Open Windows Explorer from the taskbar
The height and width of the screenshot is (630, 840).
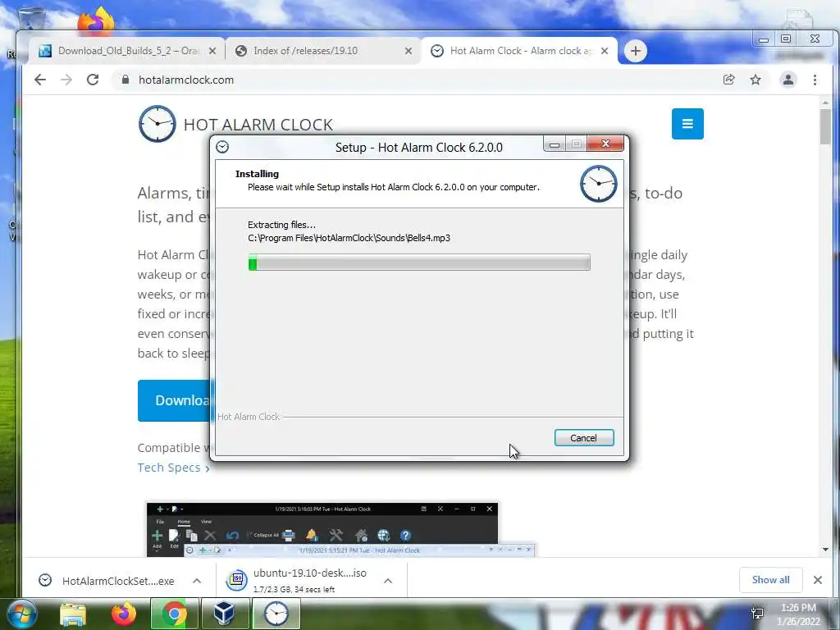(x=73, y=614)
